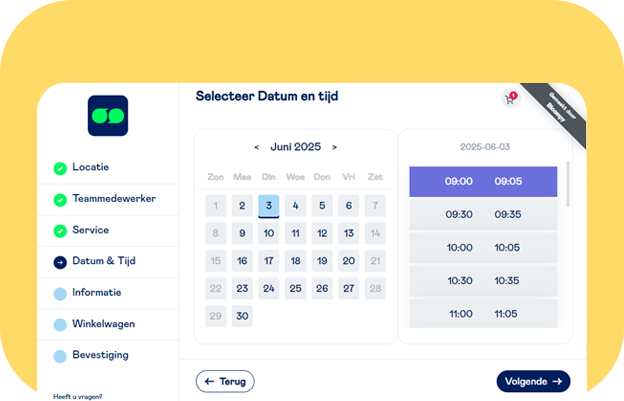The width and height of the screenshot is (624, 401).
Task: Open the Juni 2025 month selector
Action: [x=295, y=147]
